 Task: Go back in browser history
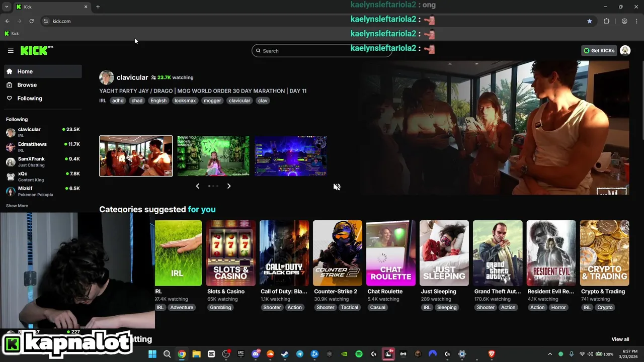(x=7, y=21)
